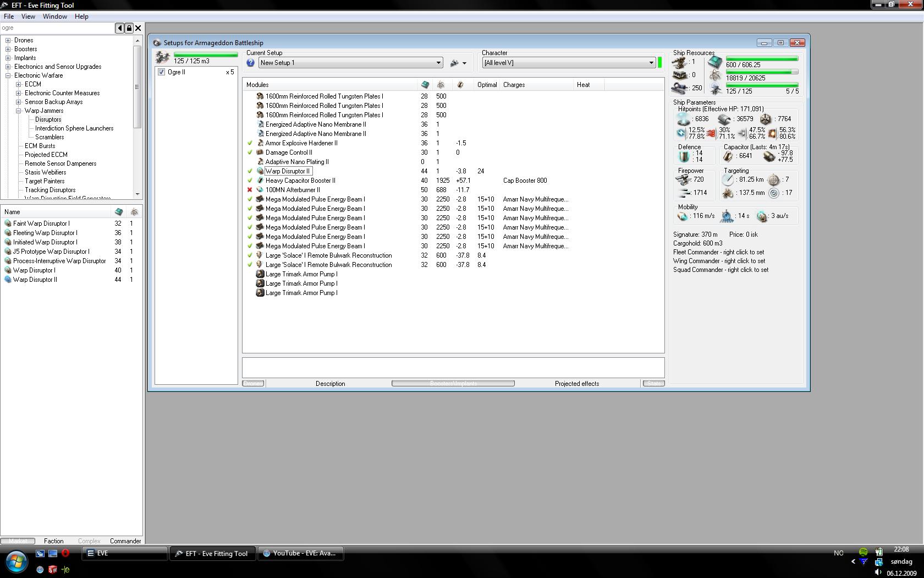Click the back arrow button beside the search field
Viewport: 924px width, 578px height.
pyautogui.click(x=119, y=28)
